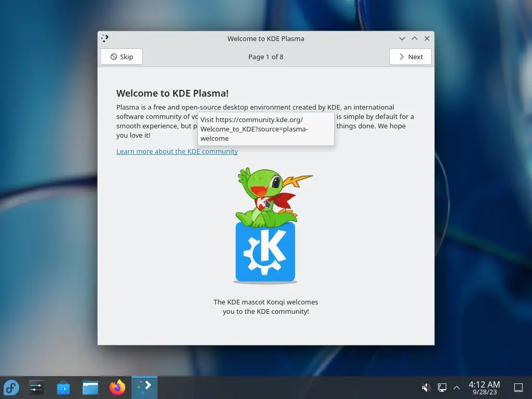Click the Page 1 of 8 indicator

(x=265, y=57)
